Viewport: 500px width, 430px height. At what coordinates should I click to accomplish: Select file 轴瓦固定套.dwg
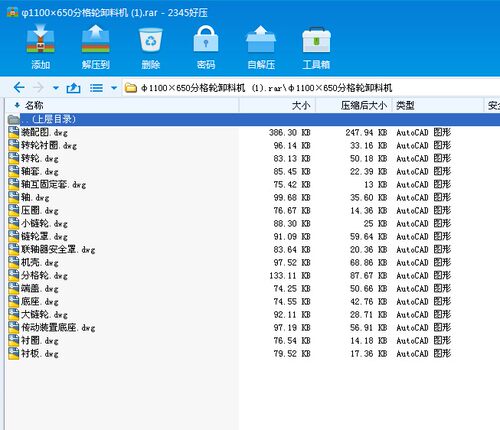[54, 185]
